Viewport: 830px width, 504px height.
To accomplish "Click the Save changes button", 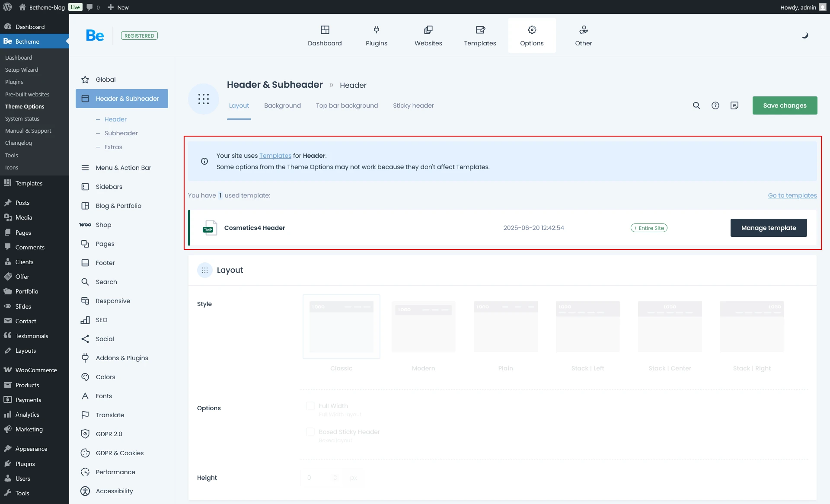I will pyautogui.click(x=785, y=105).
